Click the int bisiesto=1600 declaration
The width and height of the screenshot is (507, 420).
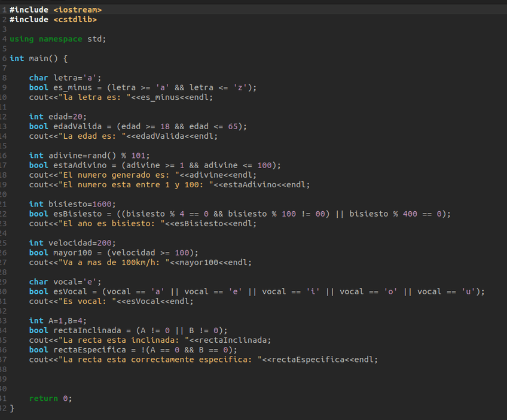click(x=72, y=204)
